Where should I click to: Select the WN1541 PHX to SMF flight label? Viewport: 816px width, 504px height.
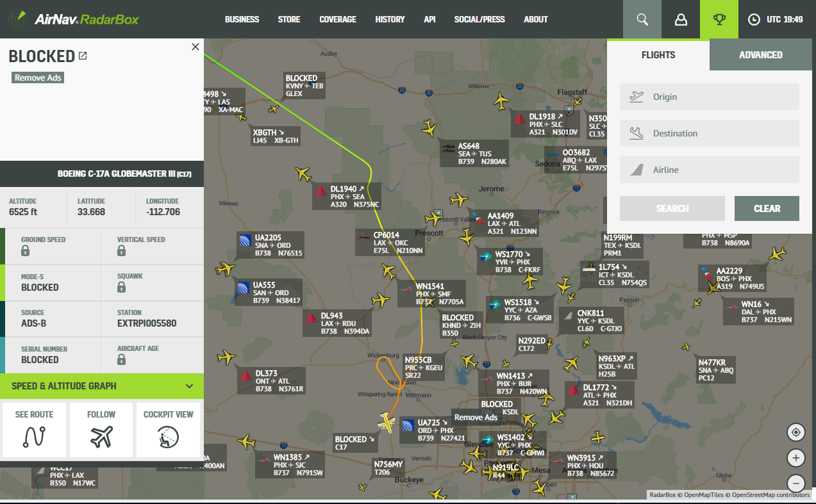(x=431, y=294)
